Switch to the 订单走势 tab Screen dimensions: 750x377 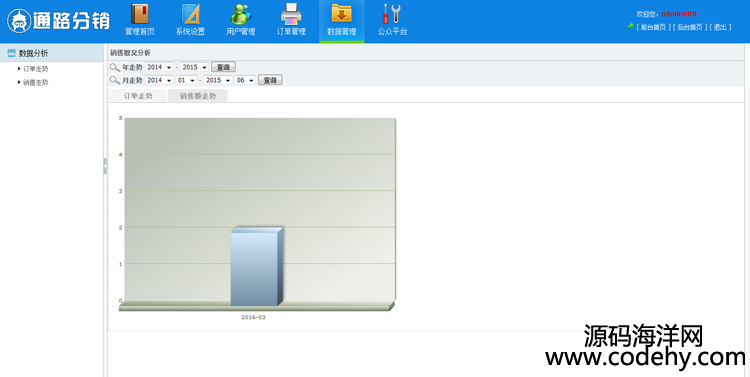pyautogui.click(x=138, y=96)
